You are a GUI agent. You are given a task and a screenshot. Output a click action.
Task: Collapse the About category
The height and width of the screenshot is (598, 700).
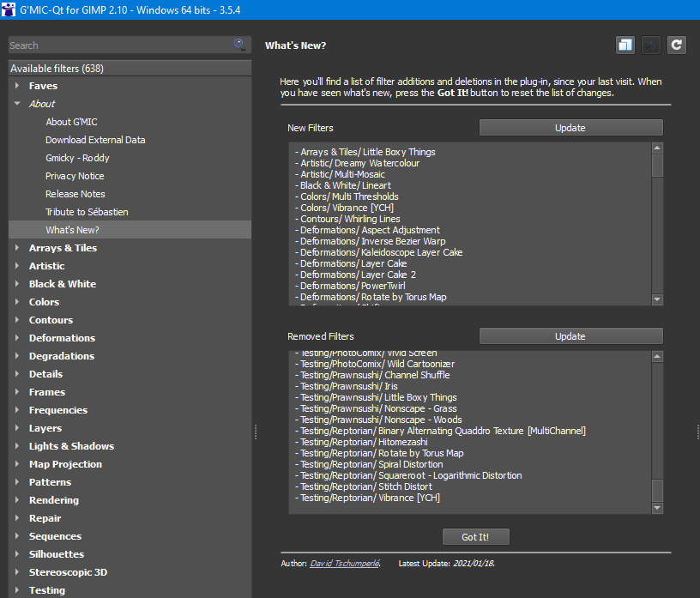coord(17,103)
